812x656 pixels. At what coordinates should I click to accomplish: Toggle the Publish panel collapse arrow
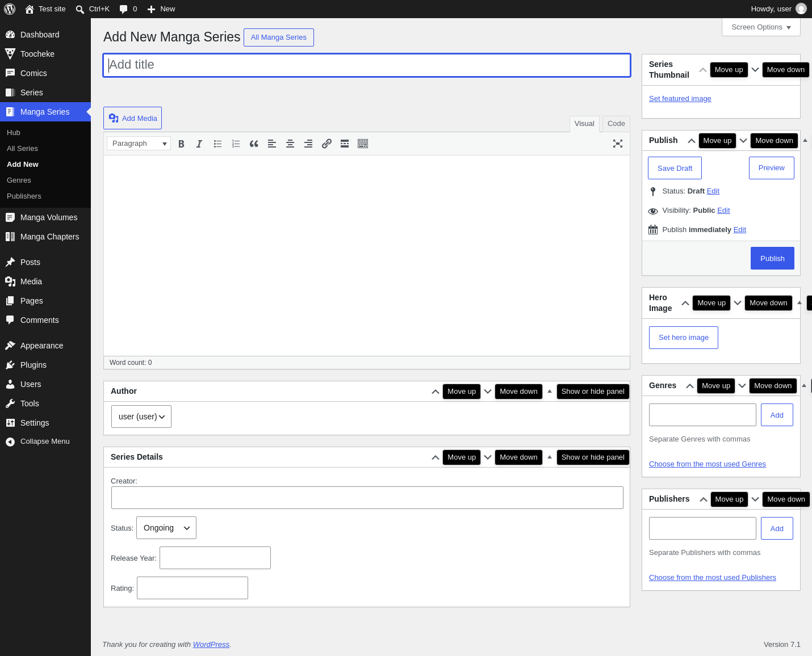point(805,141)
